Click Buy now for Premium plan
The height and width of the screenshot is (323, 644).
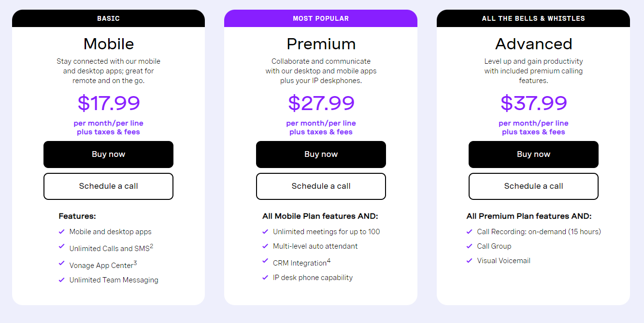pos(321,154)
